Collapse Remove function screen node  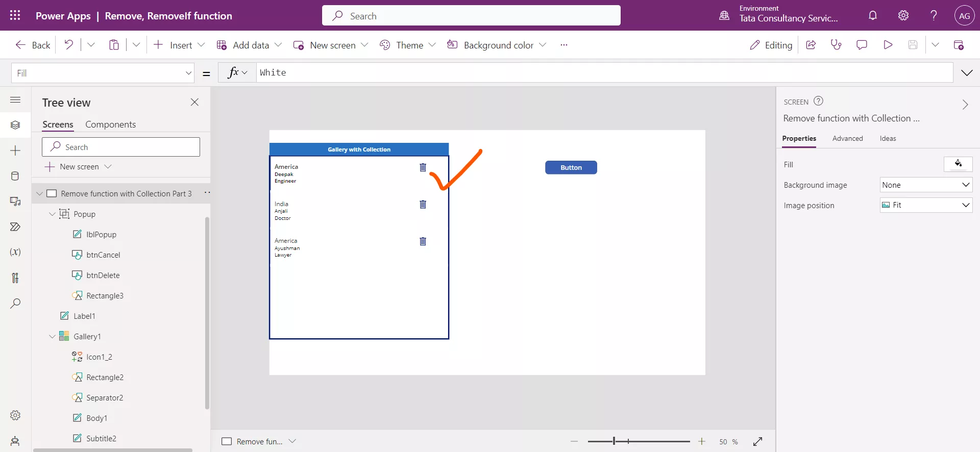coord(39,194)
